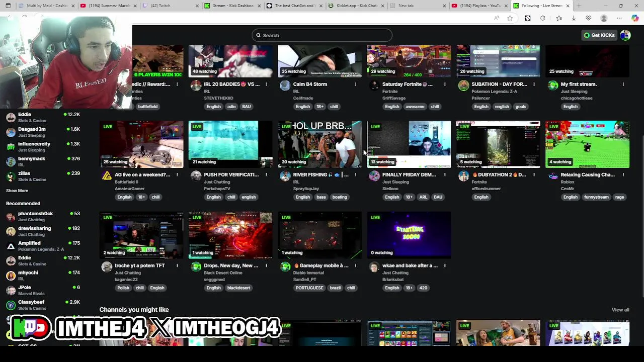
Task: Click the zillas avatar in sidebar
Action: [11, 176]
